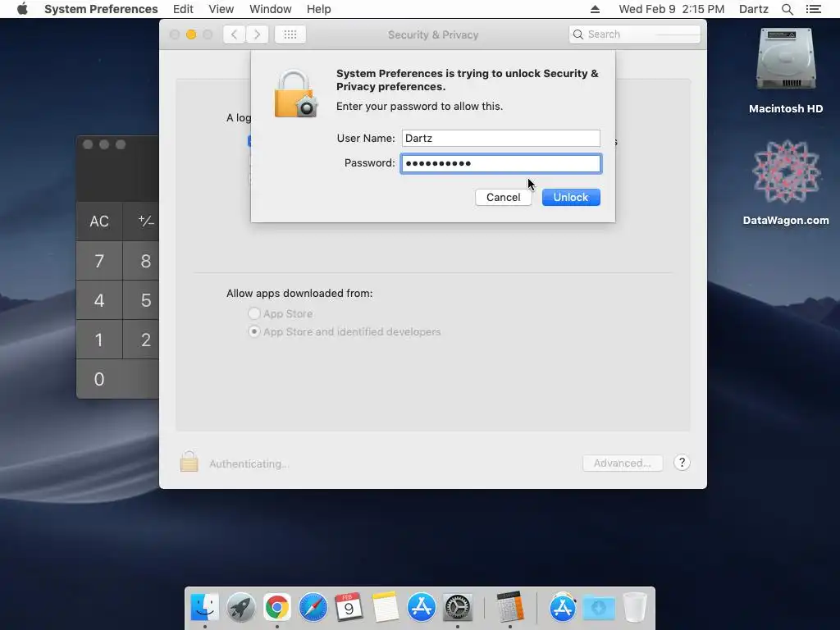Screen dimensions: 840x630
Task: Open Finder from the Dock
Action: (x=204, y=607)
